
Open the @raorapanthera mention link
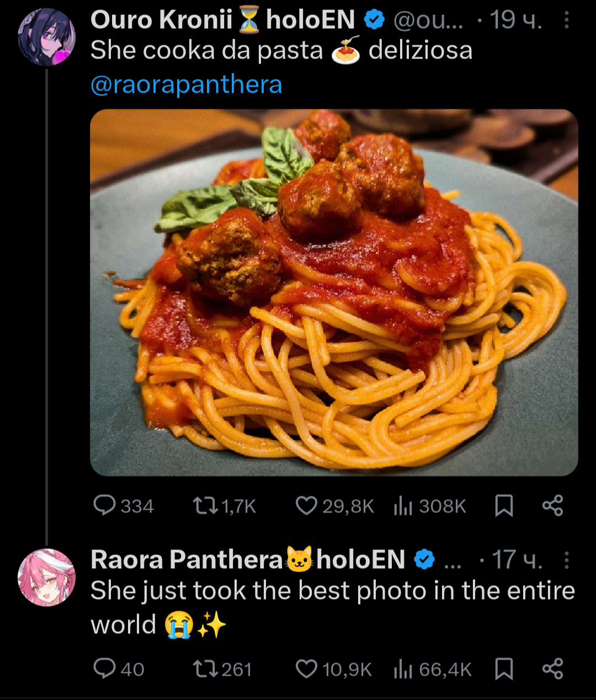tap(186, 84)
